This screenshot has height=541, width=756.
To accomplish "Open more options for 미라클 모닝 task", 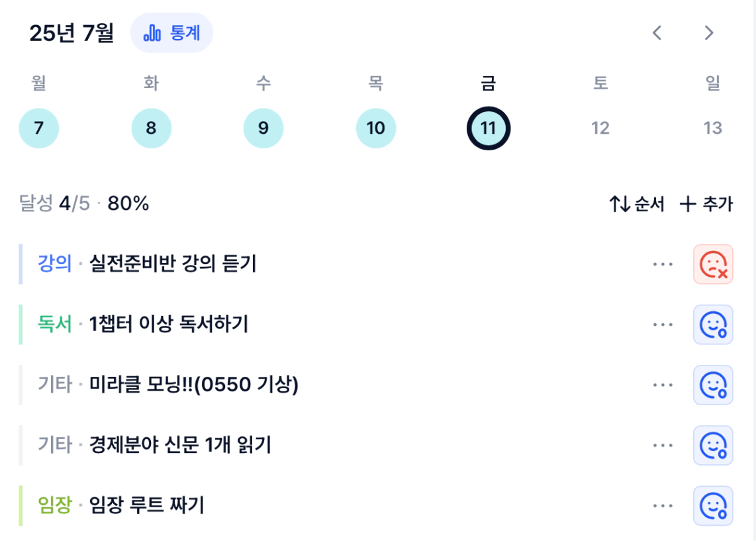I will tap(663, 385).
